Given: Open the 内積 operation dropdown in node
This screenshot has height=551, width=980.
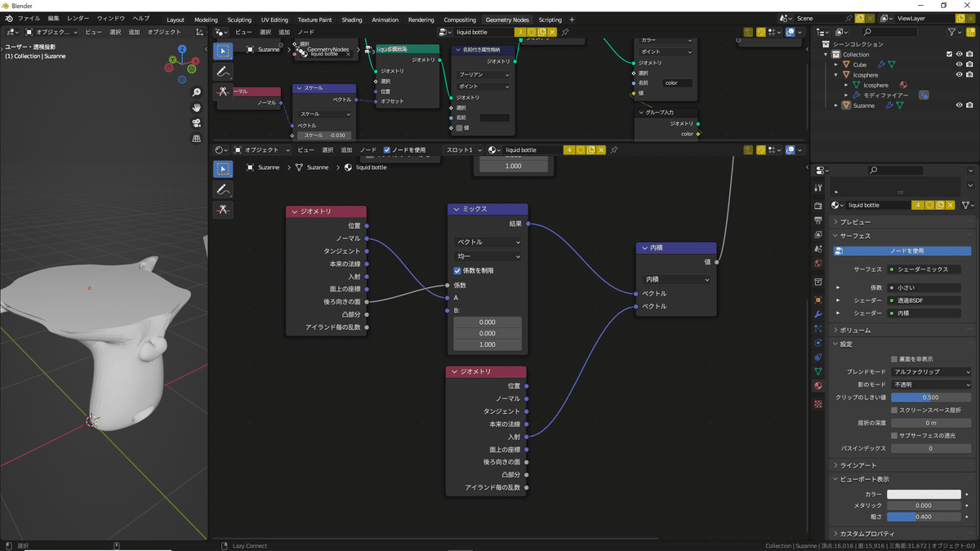Looking at the screenshot, I should (x=676, y=279).
